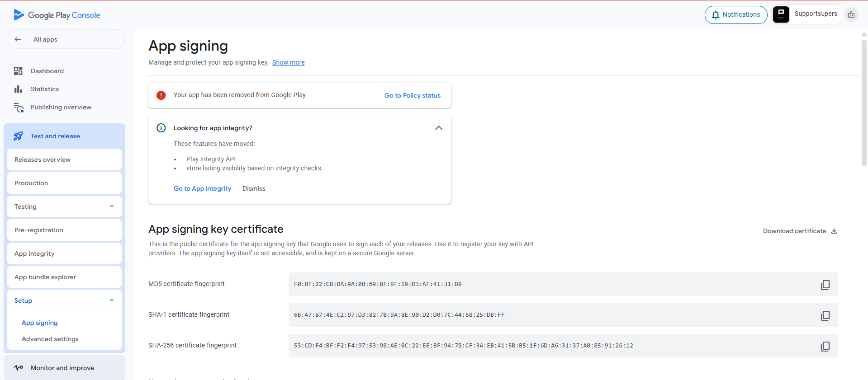Click the Google Play Console logo
Image resolution: width=868 pixels, height=380 pixels.
pos(57,15)
